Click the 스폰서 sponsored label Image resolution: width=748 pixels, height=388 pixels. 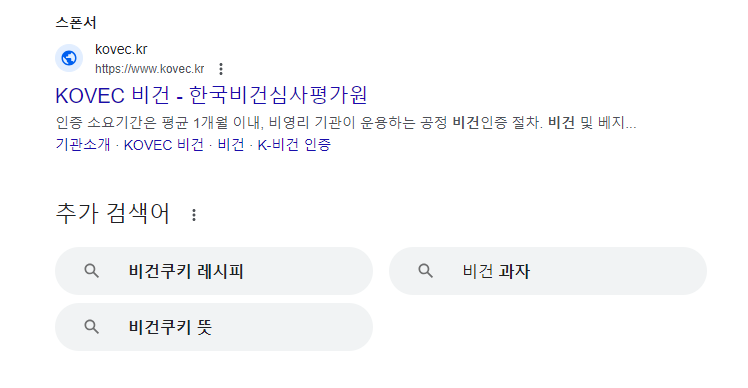point(76,22)
